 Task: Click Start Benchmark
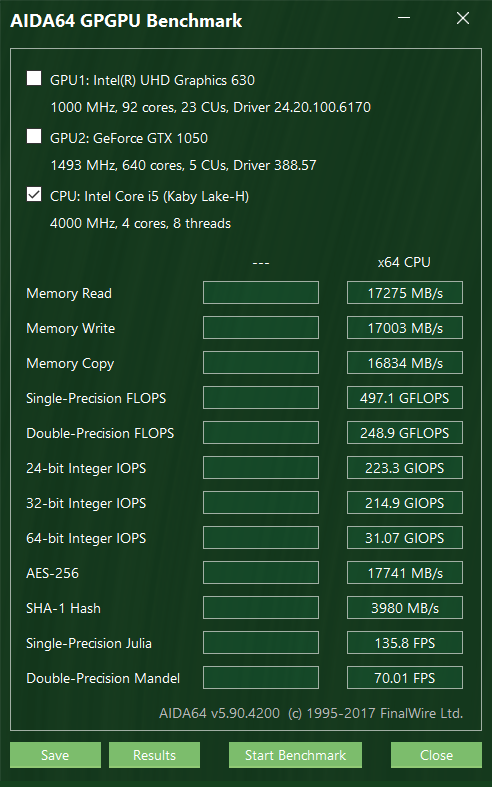point(295,755)
